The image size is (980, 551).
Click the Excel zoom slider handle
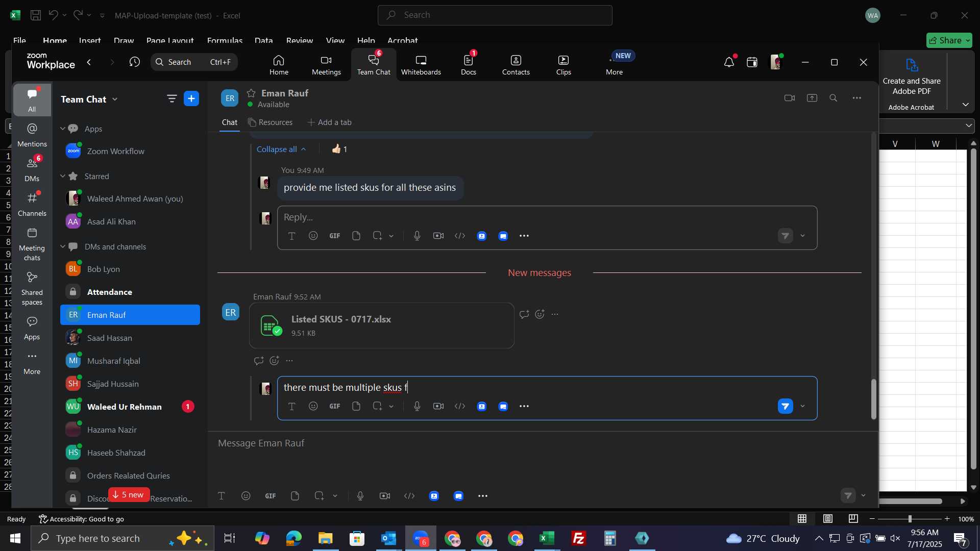(x=910, y=519)
